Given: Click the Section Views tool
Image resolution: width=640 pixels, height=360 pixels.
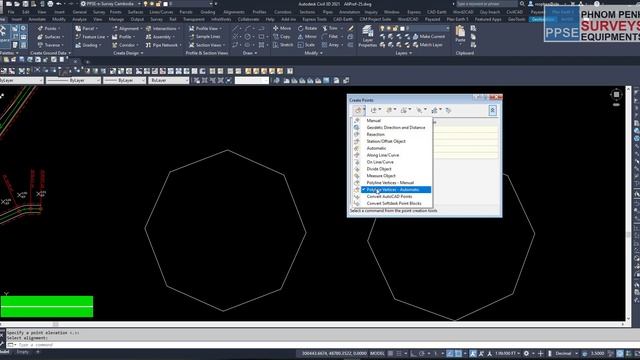Looking at the screenshot, I should click(207, 45).
